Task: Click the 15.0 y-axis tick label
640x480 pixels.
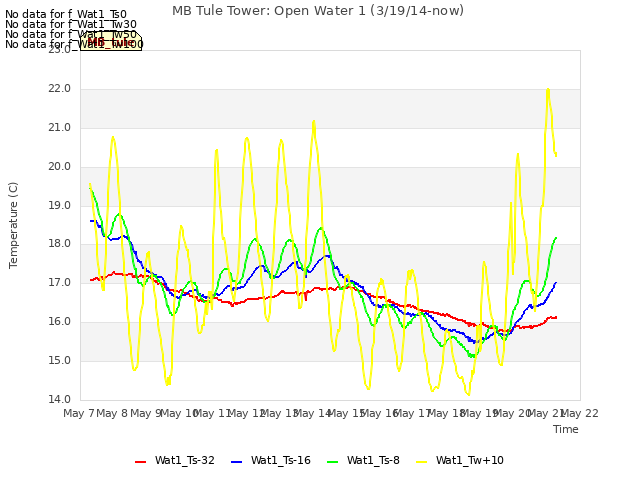Action: point(60,360)
